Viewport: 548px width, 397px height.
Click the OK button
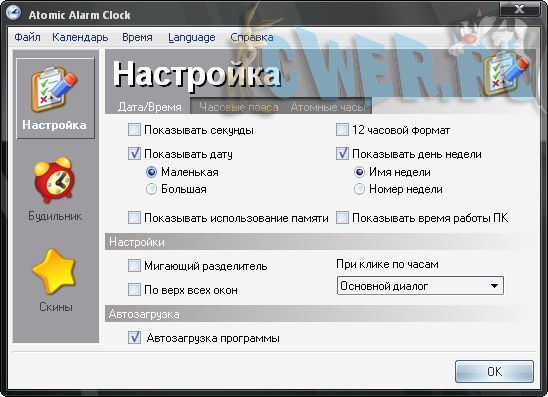(494, 371)
